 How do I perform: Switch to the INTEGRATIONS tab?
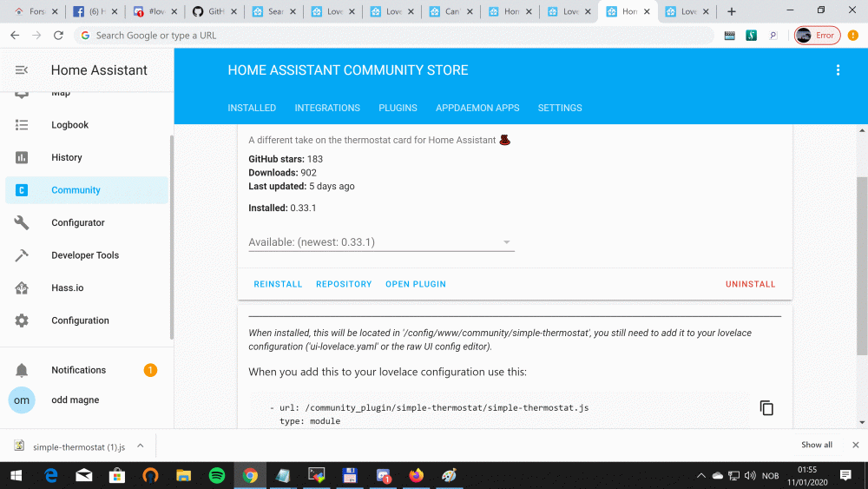(x=327, y=108)
